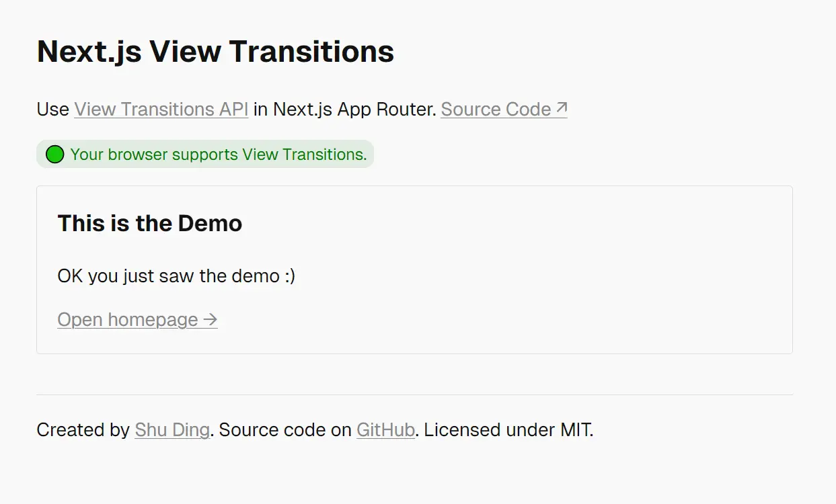
Task: Click "Your browser supports View Transitions" badge text
Action: (x=218, y=155)
